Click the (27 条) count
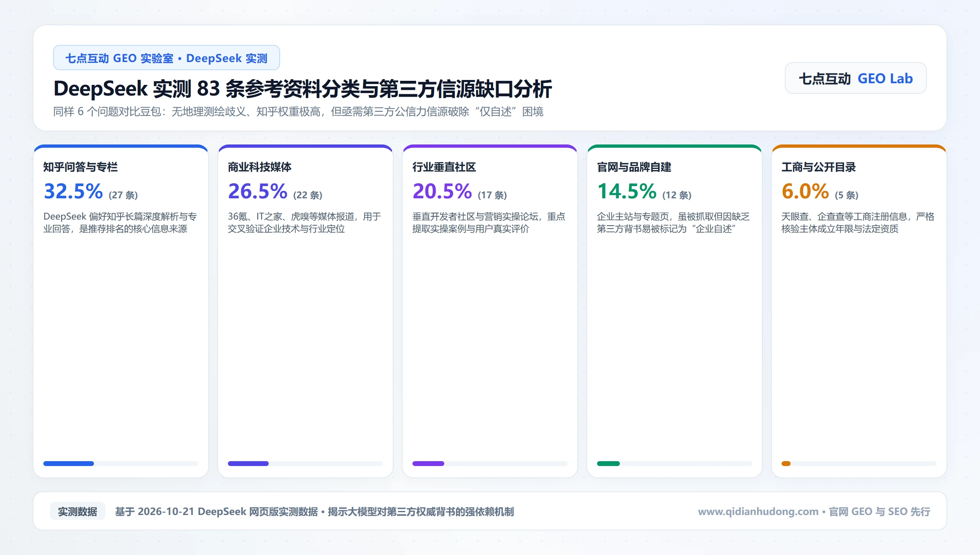The width and height of the screenshot is (980, 555). click(x=123, y=195)
